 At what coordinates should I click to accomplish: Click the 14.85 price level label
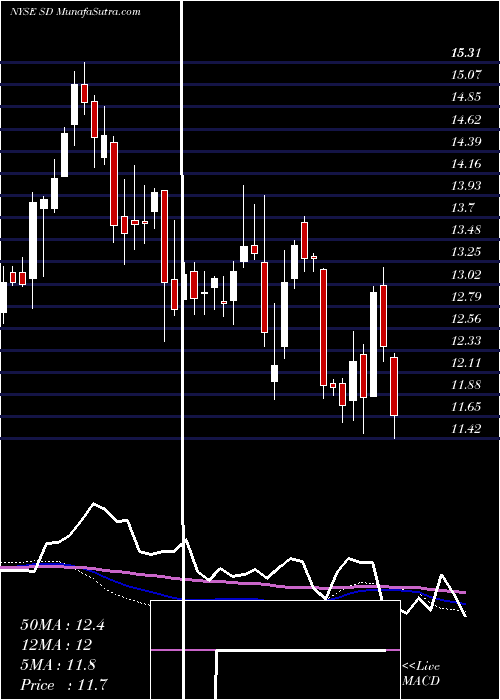[466, 97]
